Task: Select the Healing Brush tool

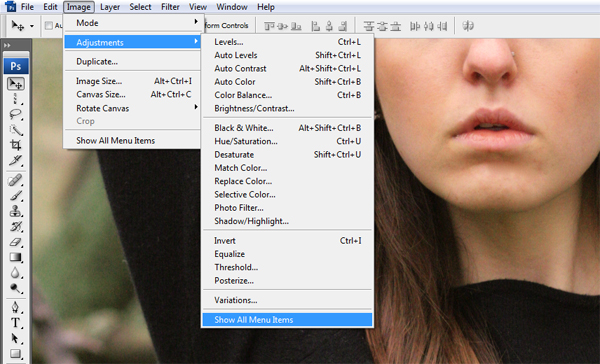Action: (16, 180)
